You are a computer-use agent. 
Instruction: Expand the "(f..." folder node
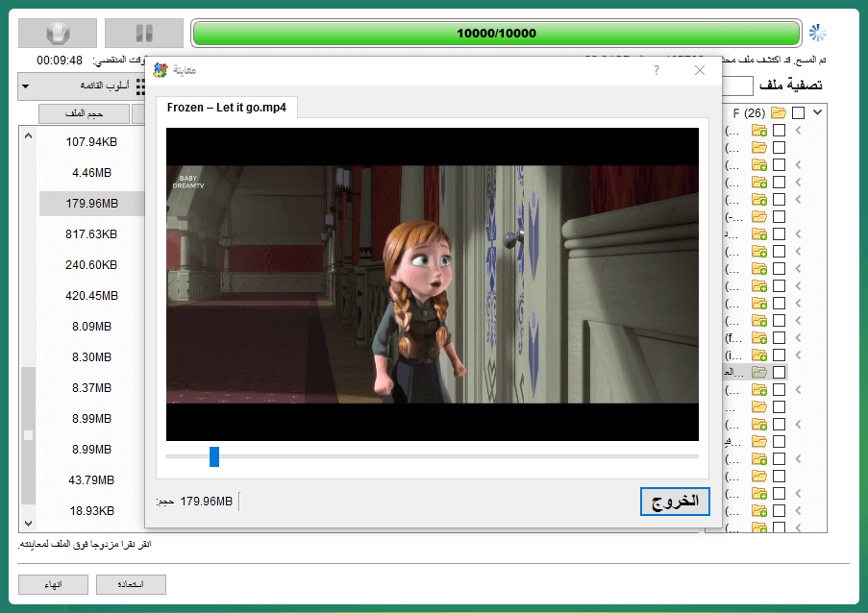click(x=798, y=337)
